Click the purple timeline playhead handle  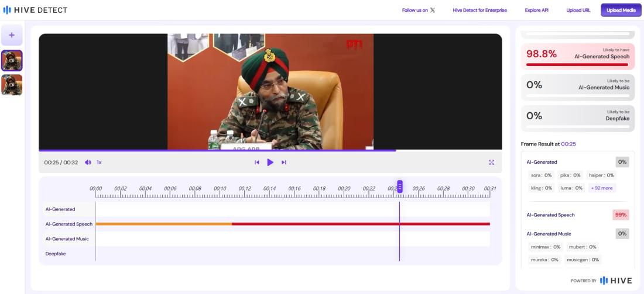400,186
